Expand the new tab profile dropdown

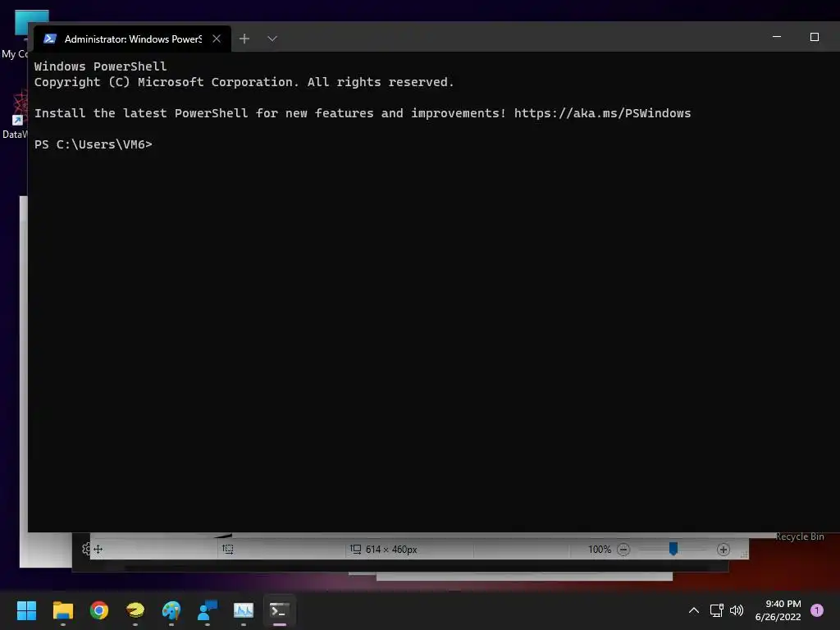(272, 39)
